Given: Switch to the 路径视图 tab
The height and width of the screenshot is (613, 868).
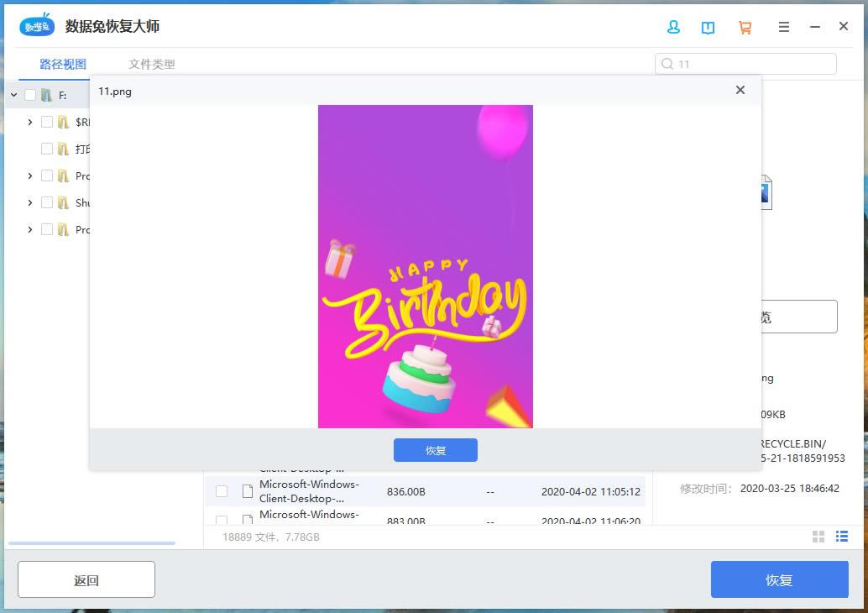Looking at the screenshot, I should (x=63, y=64).
